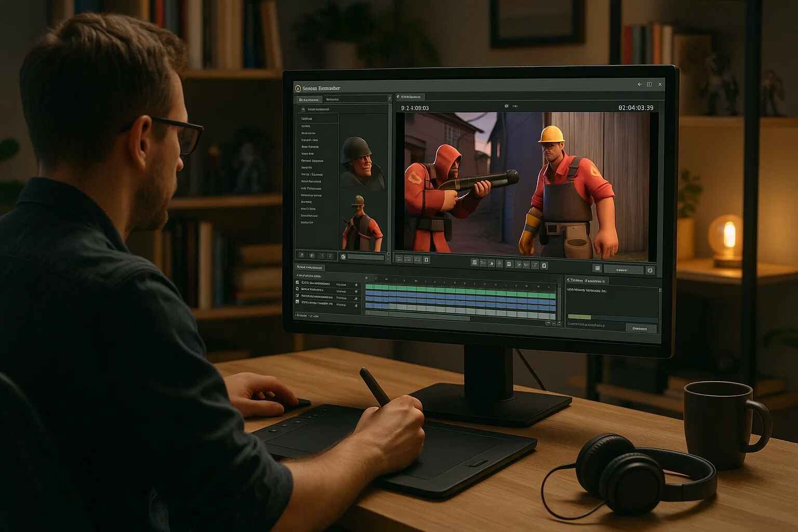
Task: Select the tab of bottom-right info panel
Action: (587, 281)
